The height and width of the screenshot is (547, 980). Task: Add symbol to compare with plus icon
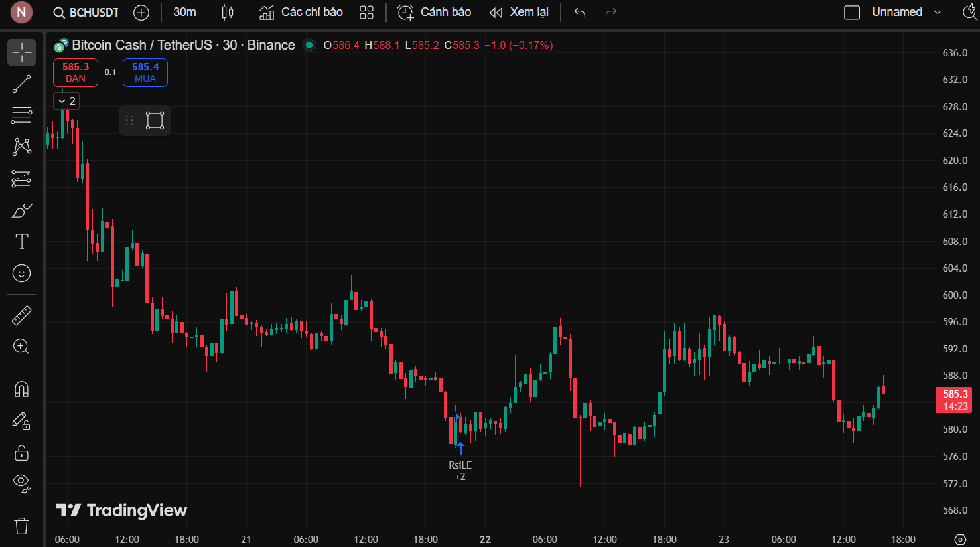point(141,13)
